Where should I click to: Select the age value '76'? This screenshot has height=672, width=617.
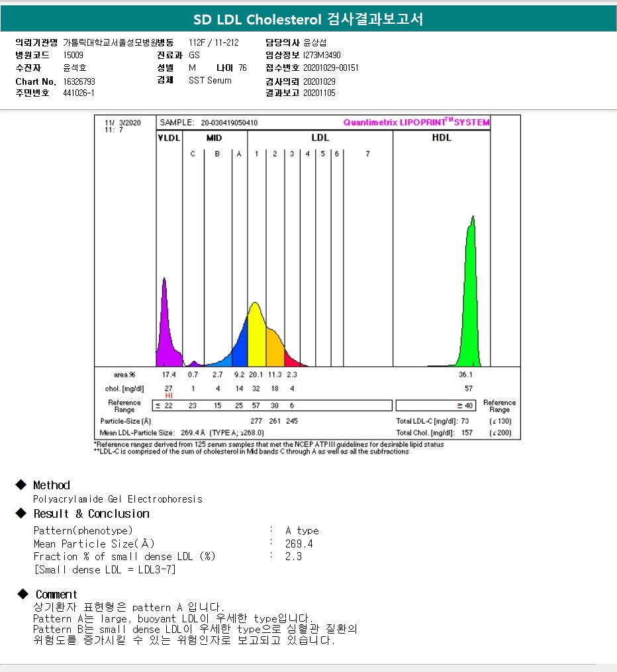click(x=242, y=68)
